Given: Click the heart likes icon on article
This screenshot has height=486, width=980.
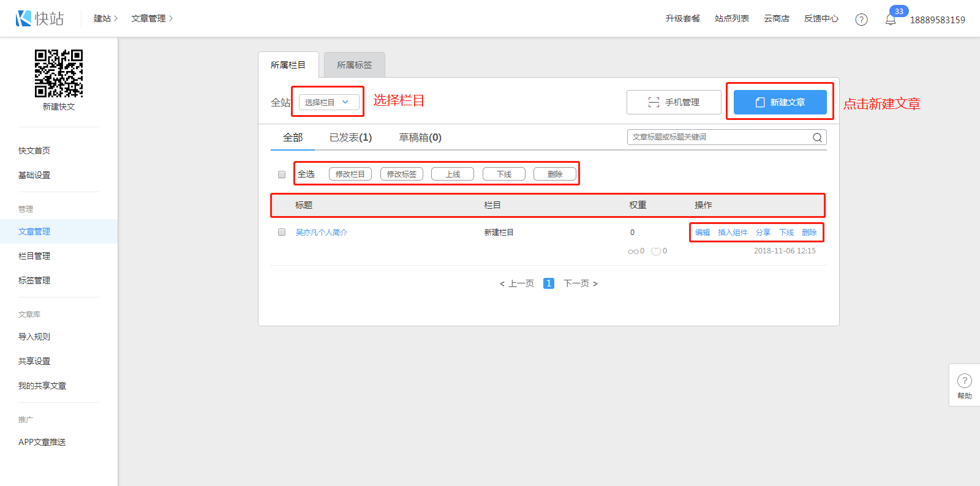Looking at the screenshot, I should tap(655, 251).
